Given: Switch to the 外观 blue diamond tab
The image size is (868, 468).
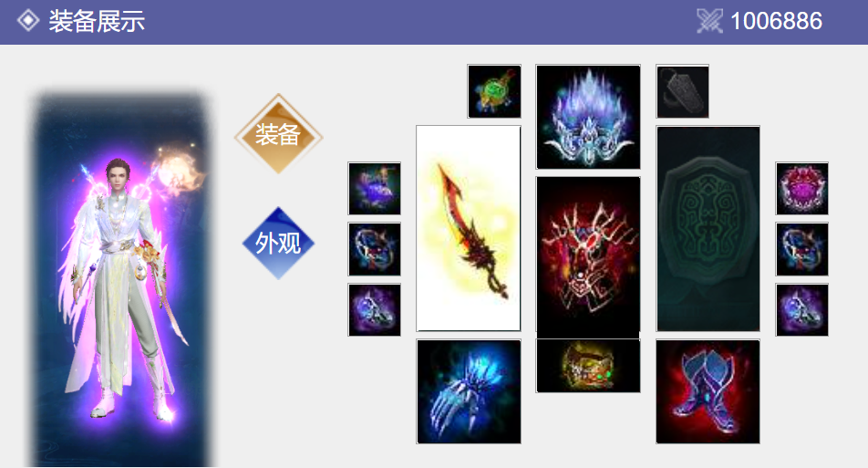Looking at the screenshot, I should pos(278,243).
